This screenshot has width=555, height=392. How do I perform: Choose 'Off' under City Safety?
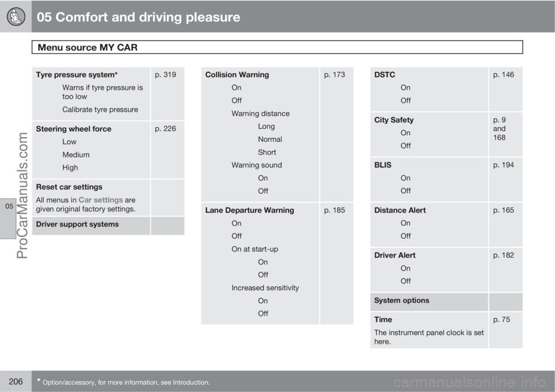click(x=406, y=146)
